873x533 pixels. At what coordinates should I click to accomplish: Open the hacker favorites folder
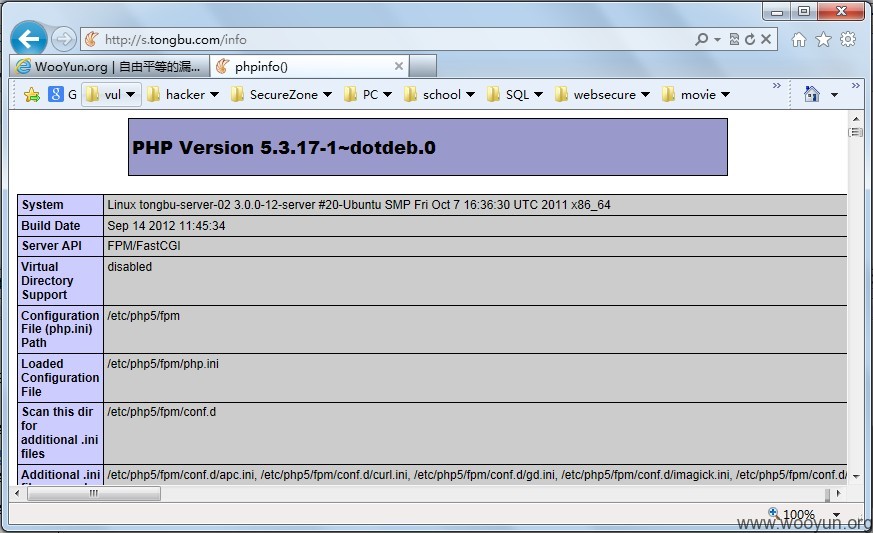tap(183, 95)
